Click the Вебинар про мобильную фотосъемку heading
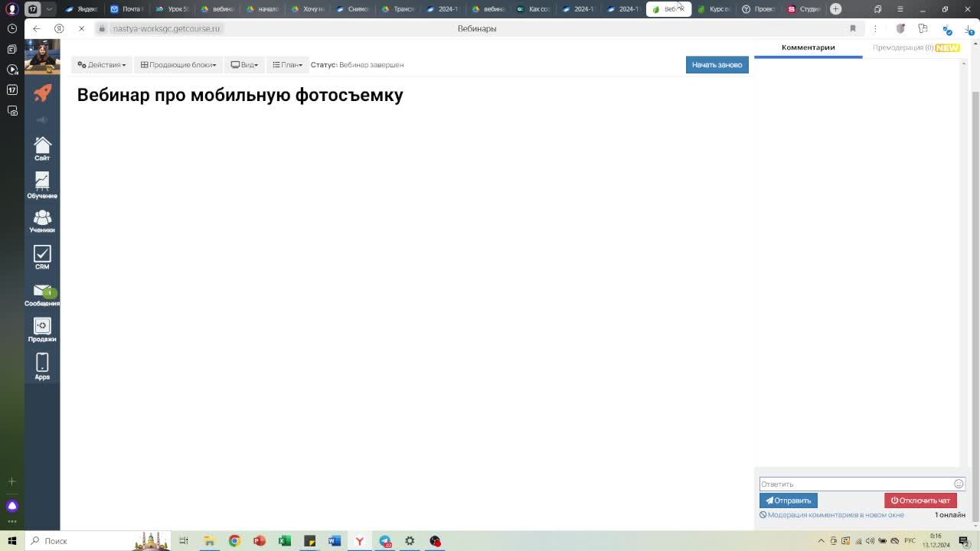The image size is (980, 551). coord(240,95)
